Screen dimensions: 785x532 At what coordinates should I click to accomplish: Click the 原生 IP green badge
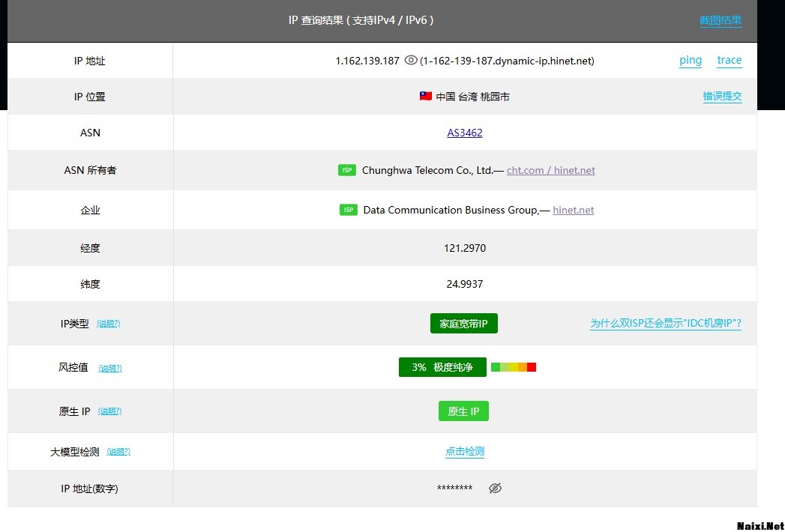tap(463, 411)
